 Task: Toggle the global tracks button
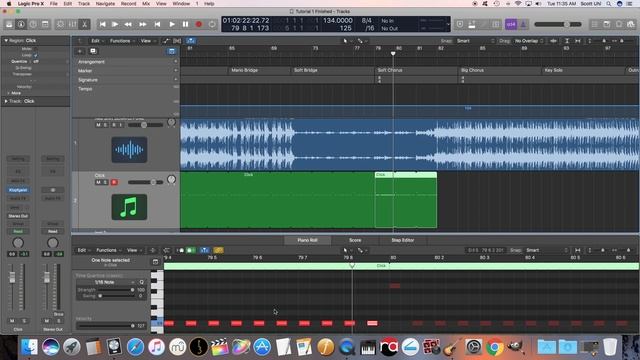point(171,51)
